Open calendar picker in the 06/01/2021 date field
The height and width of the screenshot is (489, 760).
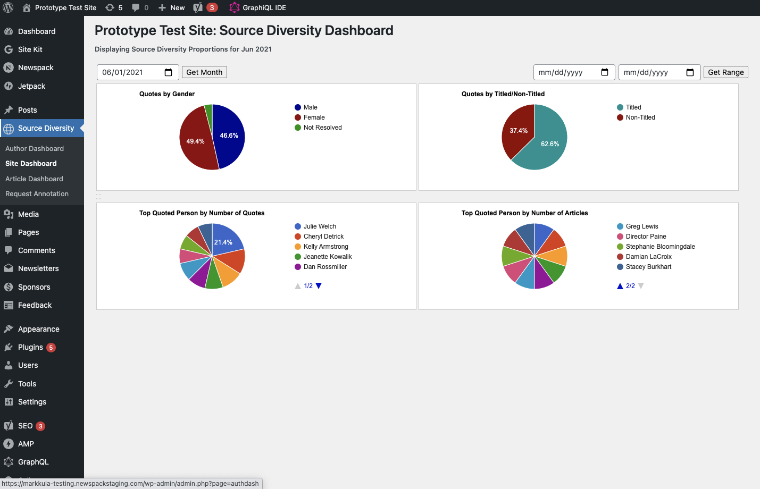(170, 72)
